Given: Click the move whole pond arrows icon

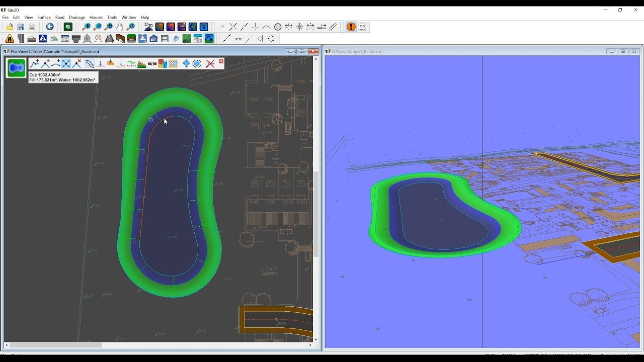Looking at the screenshot, I should coord(186,63).
